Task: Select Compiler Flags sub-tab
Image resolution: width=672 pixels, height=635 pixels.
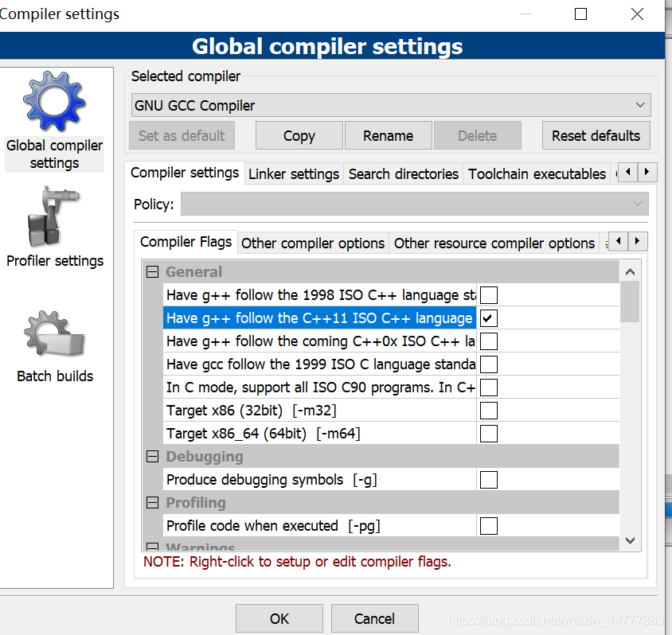Action: 186,242
